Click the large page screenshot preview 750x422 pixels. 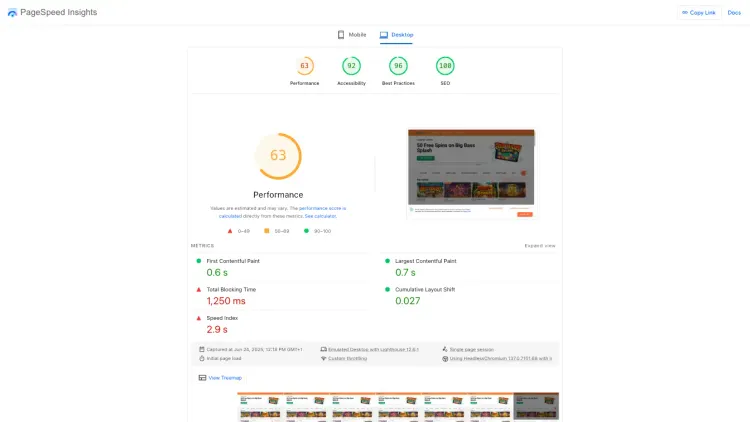[471, 173]
